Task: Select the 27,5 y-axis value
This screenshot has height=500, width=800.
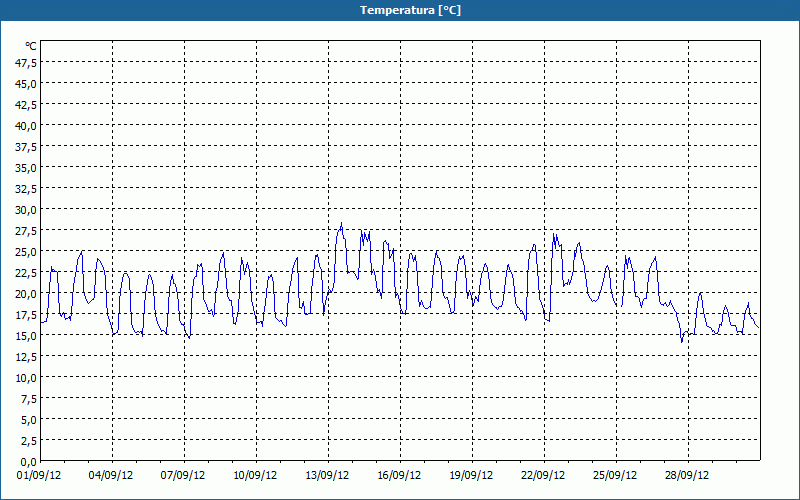Action: [27, 231]
